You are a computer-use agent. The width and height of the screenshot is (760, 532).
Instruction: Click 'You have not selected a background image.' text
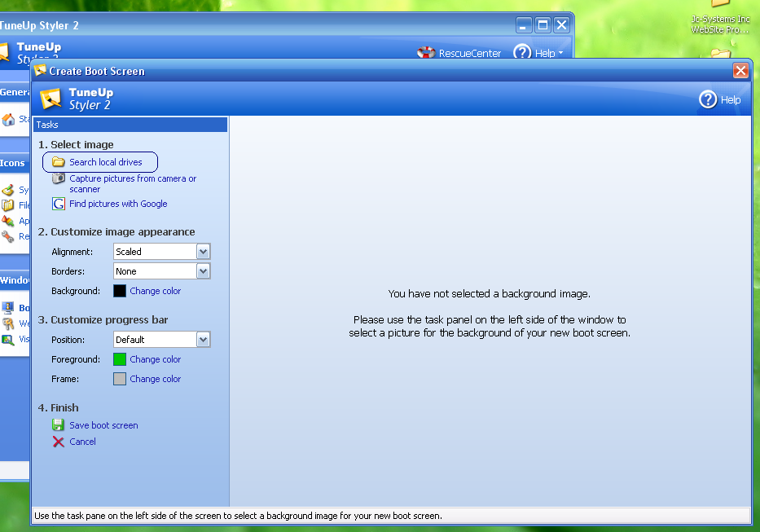click(489, 294)
